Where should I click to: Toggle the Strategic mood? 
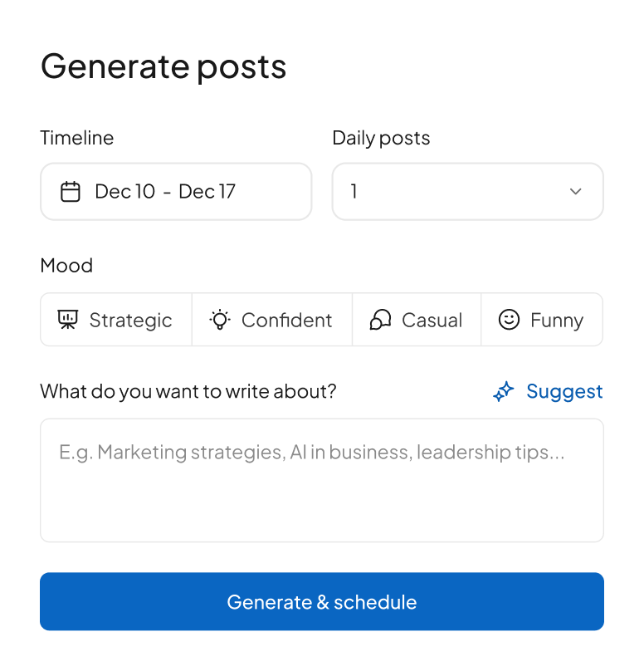click(115, 319)
